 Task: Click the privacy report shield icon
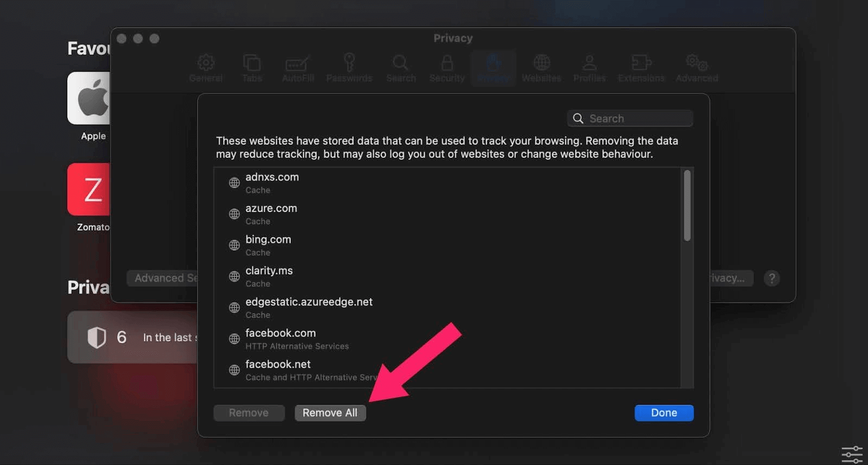(x=97, y=337)
